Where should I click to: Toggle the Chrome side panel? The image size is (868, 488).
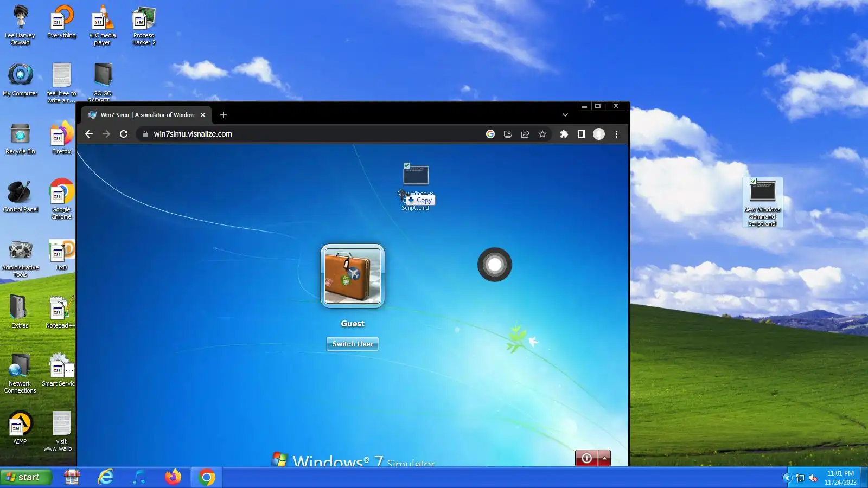[582, 134]
